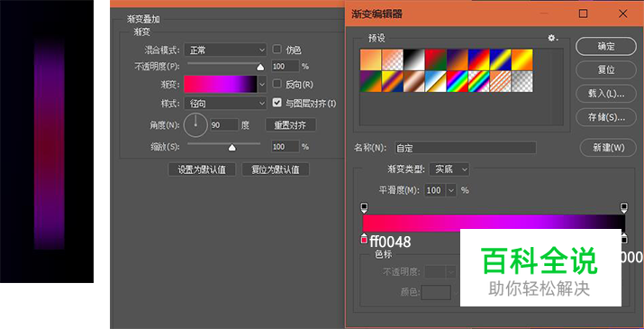Open the gradient picker dropdown arrow
Screen dimensions: 644x329
(x=262, y=85)
